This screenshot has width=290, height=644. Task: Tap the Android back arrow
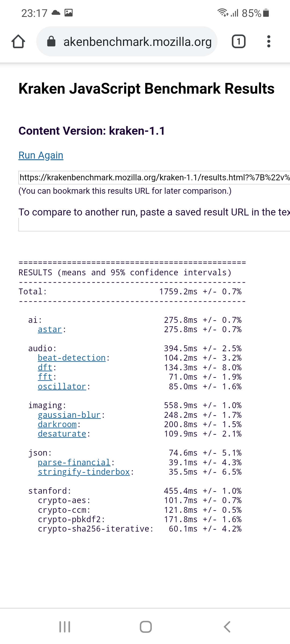coord(227,627)
